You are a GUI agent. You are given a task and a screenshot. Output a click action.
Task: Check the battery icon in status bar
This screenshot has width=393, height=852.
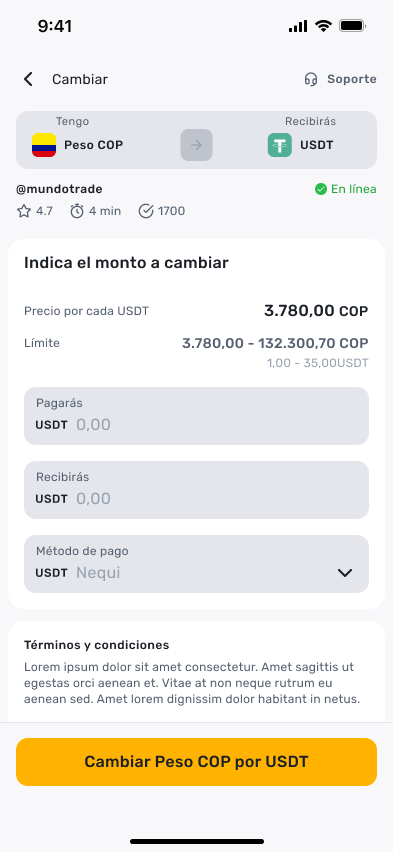(x=353, y=26)
